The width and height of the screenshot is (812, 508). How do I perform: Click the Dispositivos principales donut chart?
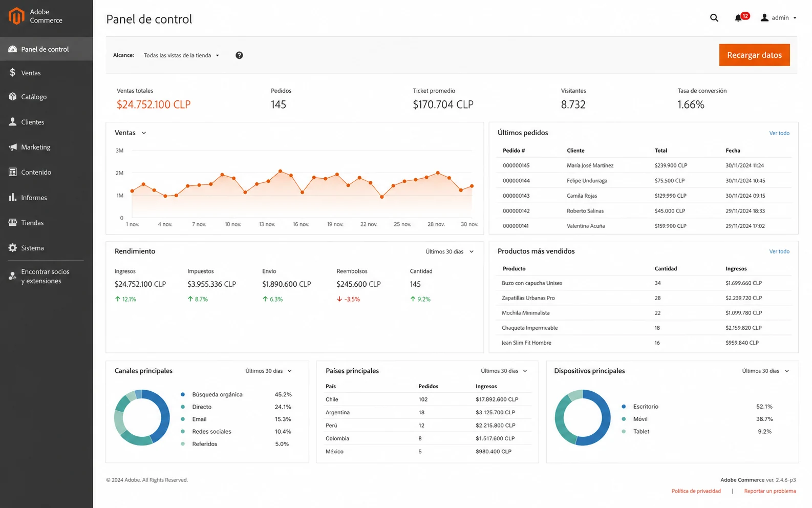[583, 417]
